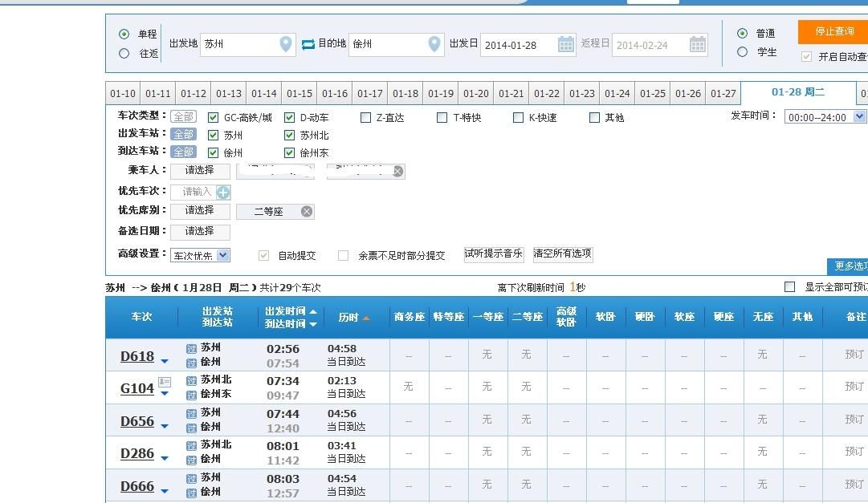Select 学生 student radio button

pos(743,52)
